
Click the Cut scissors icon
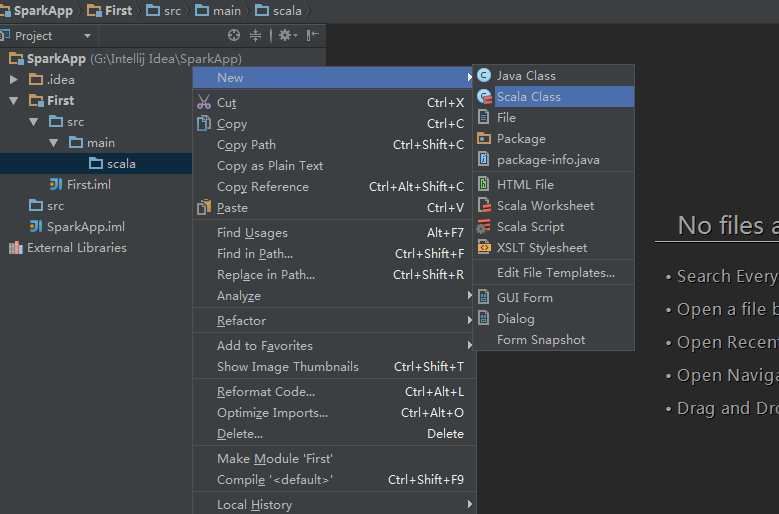click(x=204, y=102)
